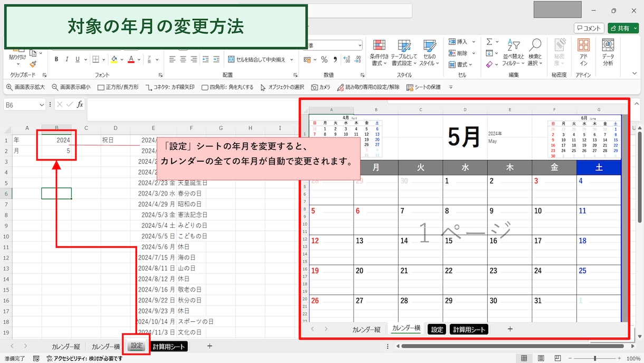Apply the red font color A
The image size is (644, 363).
point(131,59)
